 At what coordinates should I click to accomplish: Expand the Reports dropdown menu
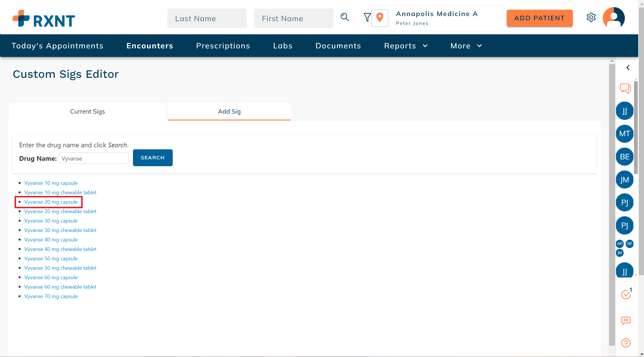click(x=406, y=46)
